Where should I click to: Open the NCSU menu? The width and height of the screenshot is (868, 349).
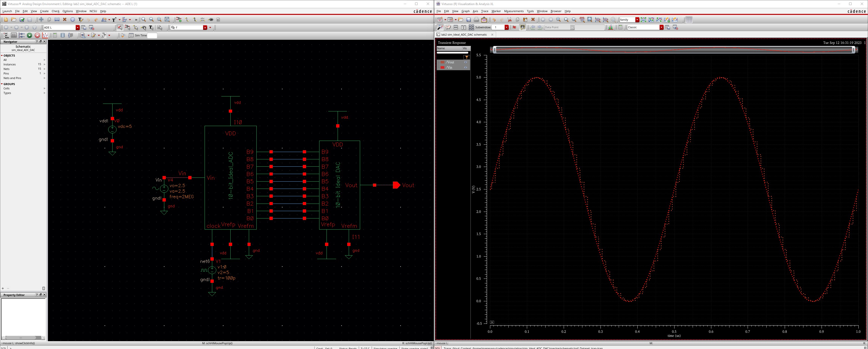click(x=93, y=11)
